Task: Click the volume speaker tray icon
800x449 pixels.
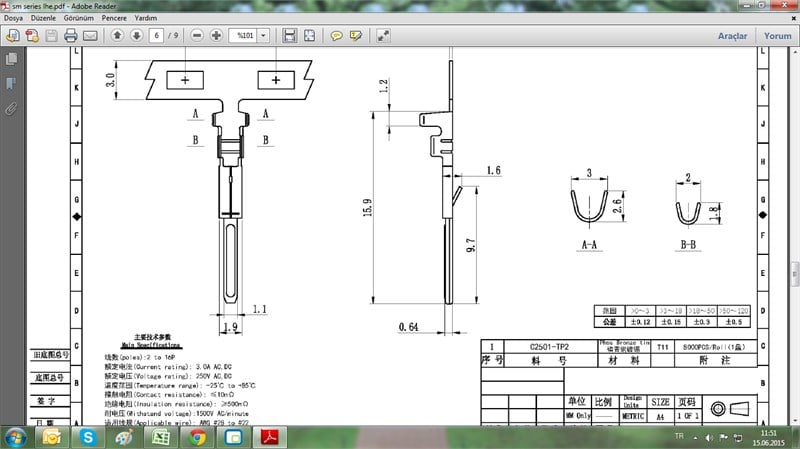Action: point(709,437)
